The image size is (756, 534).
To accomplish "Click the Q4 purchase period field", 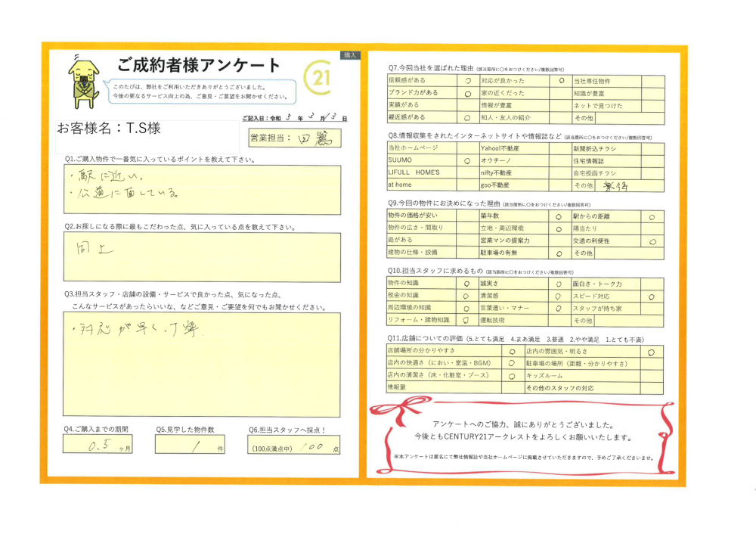I will tap(98, 446).
